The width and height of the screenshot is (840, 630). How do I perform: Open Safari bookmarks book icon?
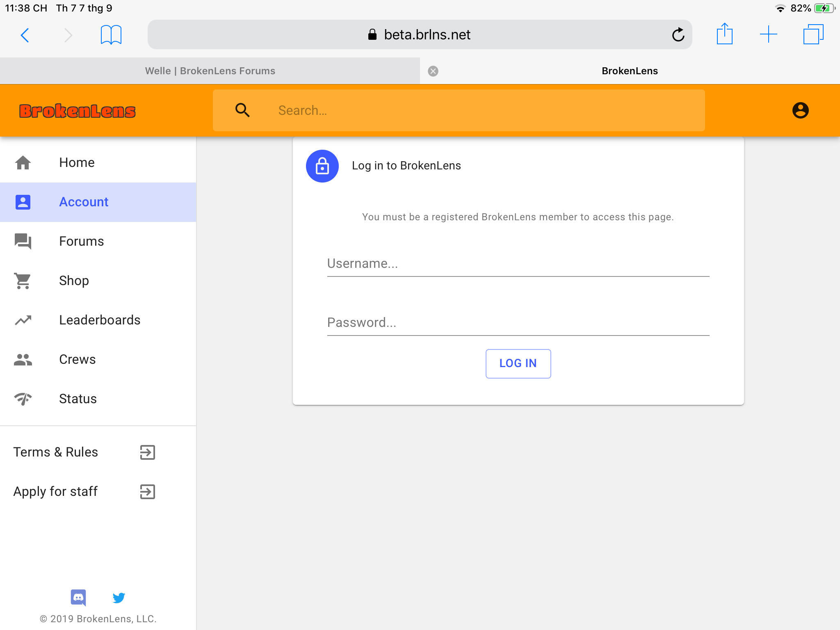click(x=111, y=34)
